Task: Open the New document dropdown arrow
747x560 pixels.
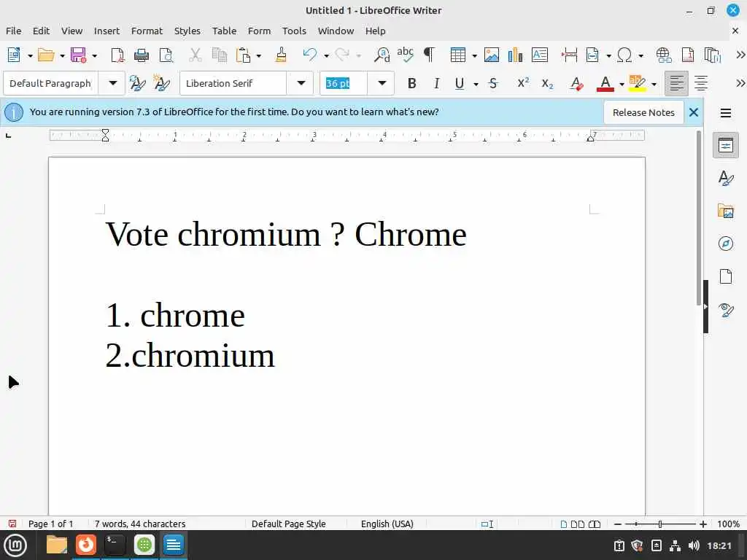Action: (x=30, y=56)
